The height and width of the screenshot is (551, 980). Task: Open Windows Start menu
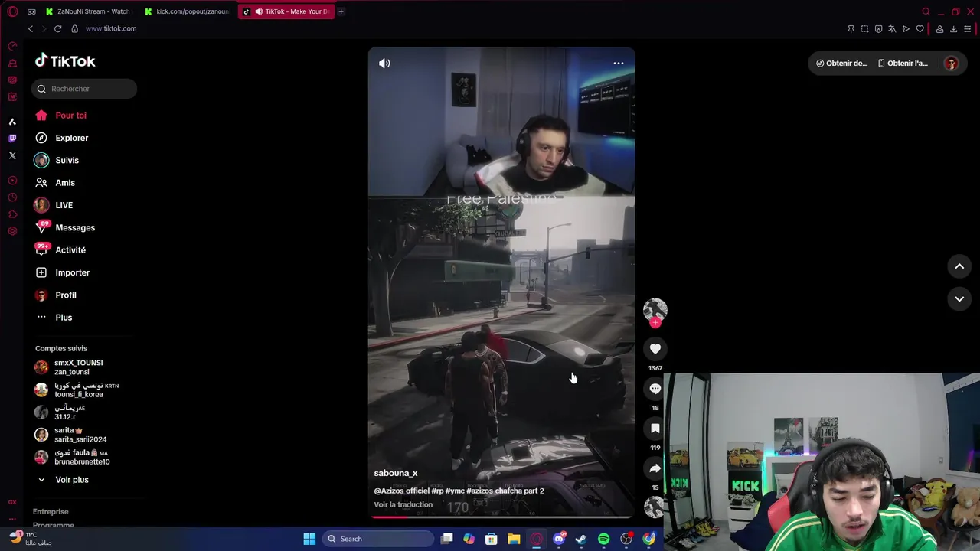click(x=309, y=539)
